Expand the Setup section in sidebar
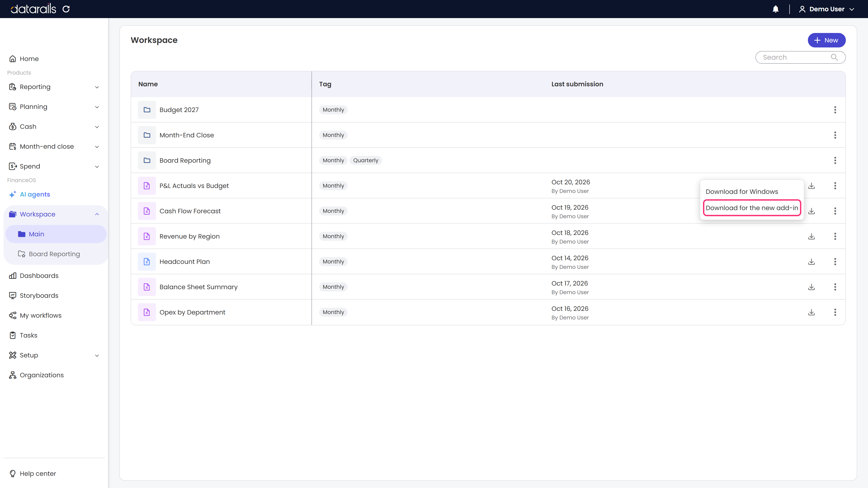 [x=97, y=356]
